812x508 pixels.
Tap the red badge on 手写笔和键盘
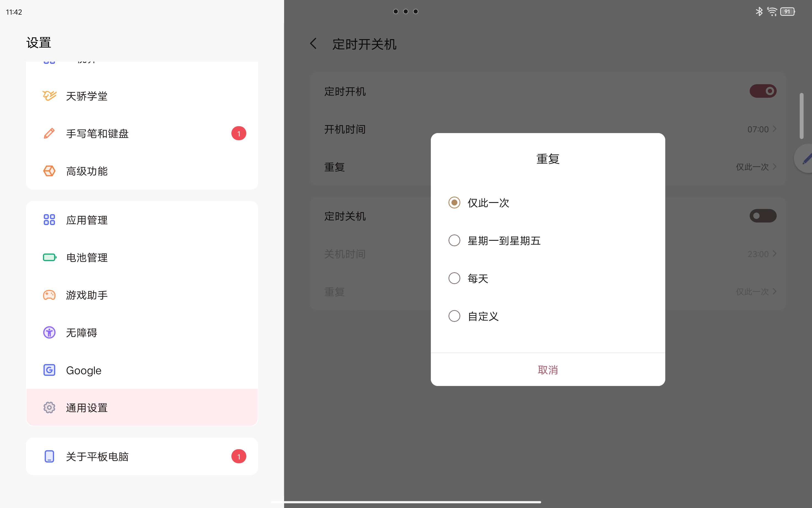point(239,133)
